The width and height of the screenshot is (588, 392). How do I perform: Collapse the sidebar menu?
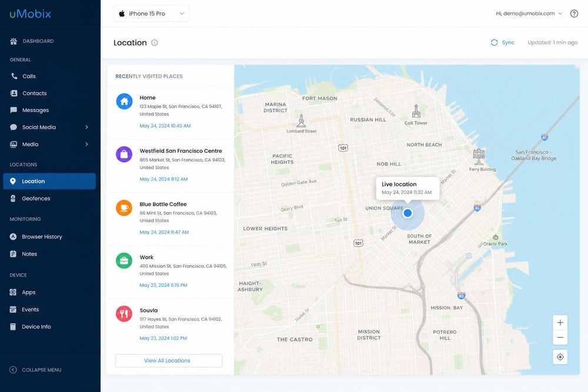point(36,370)
